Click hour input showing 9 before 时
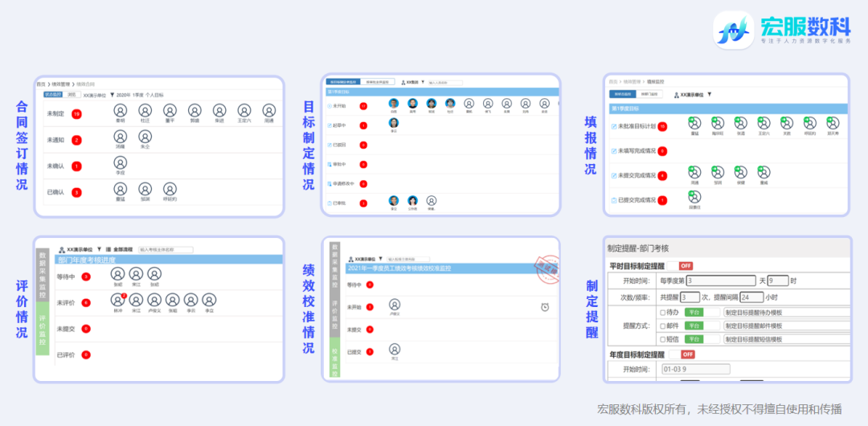Screen dimensions: 868x426 pyautogui.click(x=778, y=281)
